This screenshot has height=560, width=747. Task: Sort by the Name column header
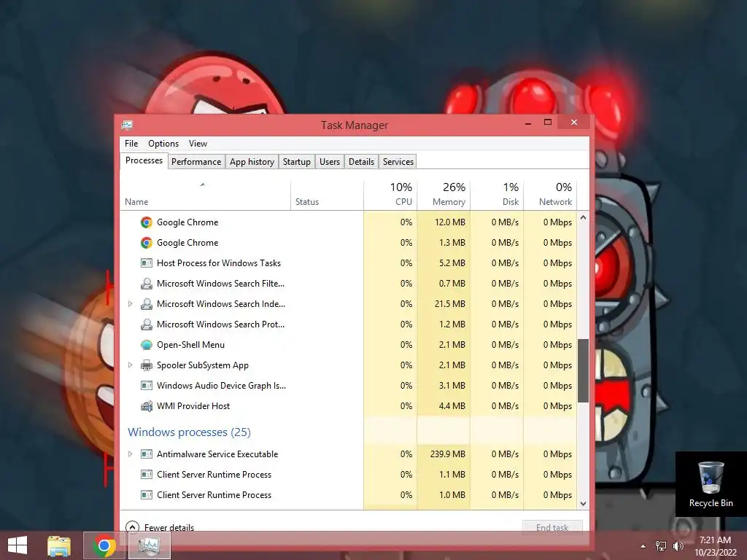pyautogui.click(x=205, y=195)
